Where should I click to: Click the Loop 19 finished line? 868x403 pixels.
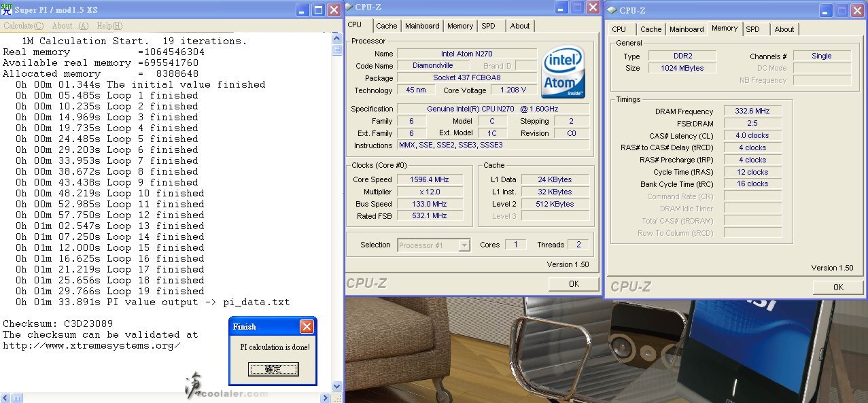tap(110, 292)
